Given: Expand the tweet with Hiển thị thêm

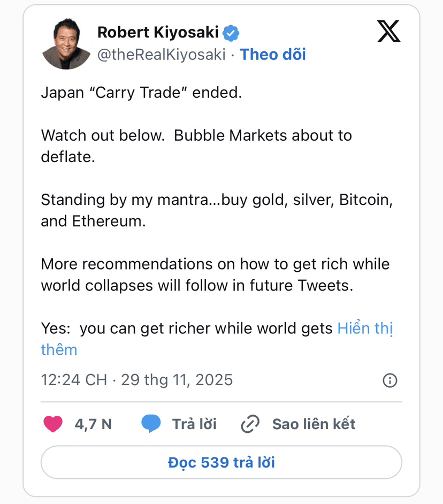Looking at the screenshot, I should pyautogui.click(x=365, y=328).
